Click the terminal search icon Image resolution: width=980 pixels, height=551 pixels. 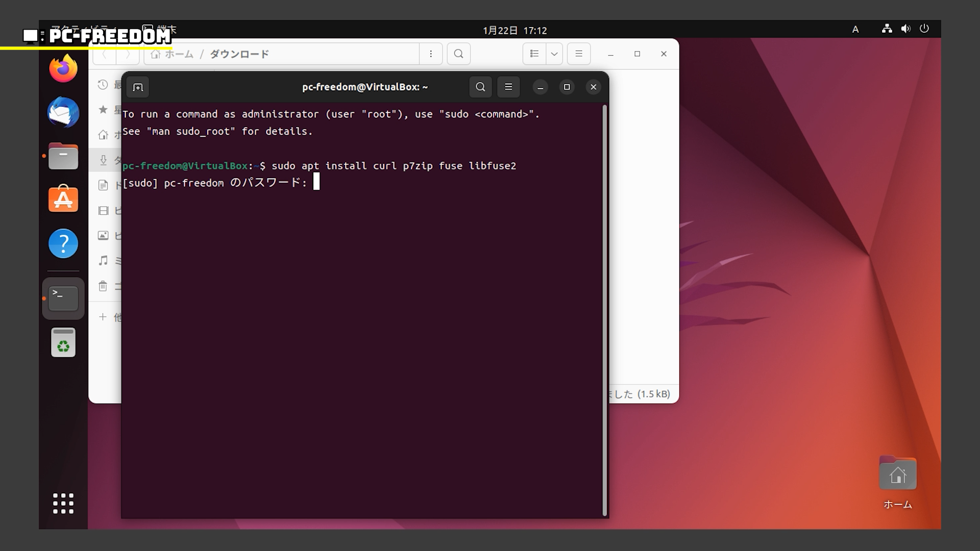click(x=480, y=87)
